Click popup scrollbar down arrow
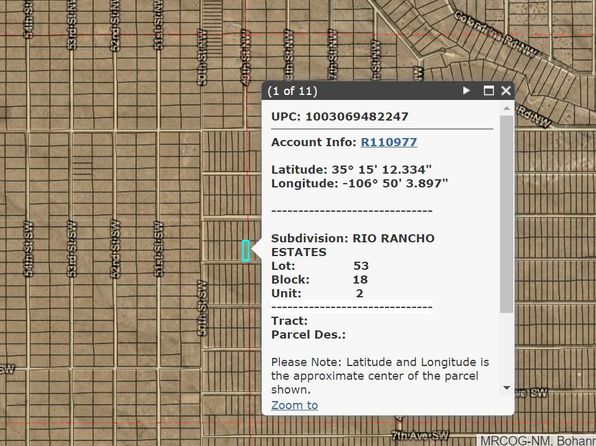This screenshot has width=596, height=446. (506, 388)
